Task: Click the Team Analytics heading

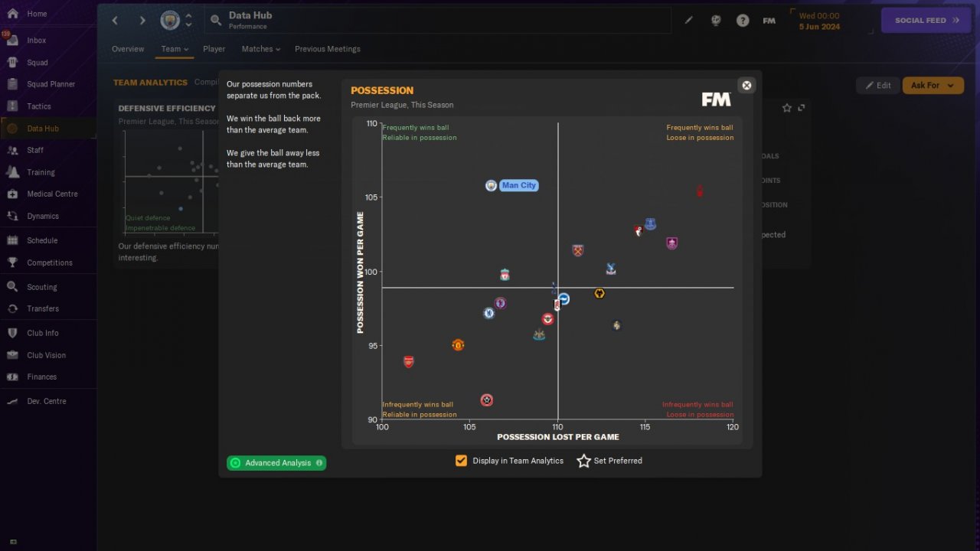Action: point(150,82)
